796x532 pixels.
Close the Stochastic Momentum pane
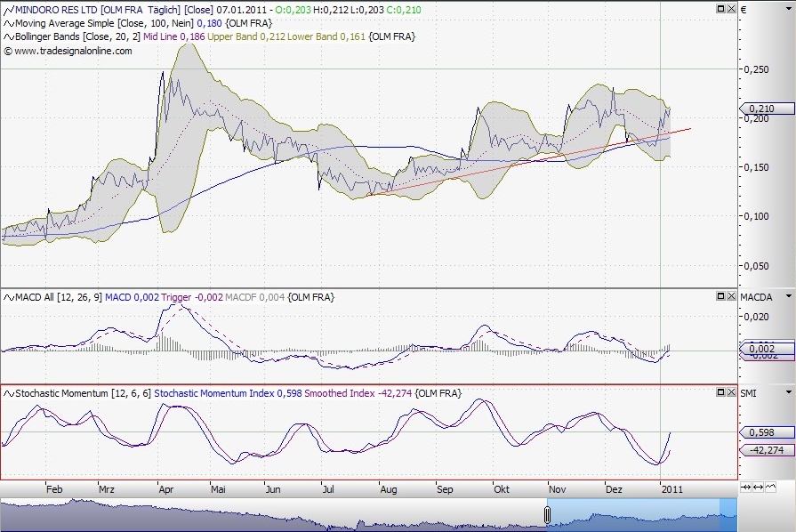click(x=730, y=391)
